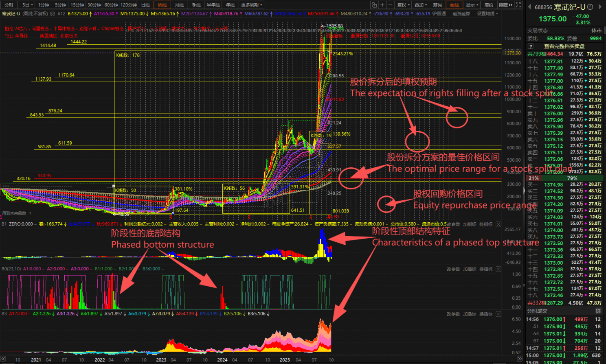Close the B3 indicator panel
The height and width of the screenshot is (364, 606).
click(x=498, y=314)
